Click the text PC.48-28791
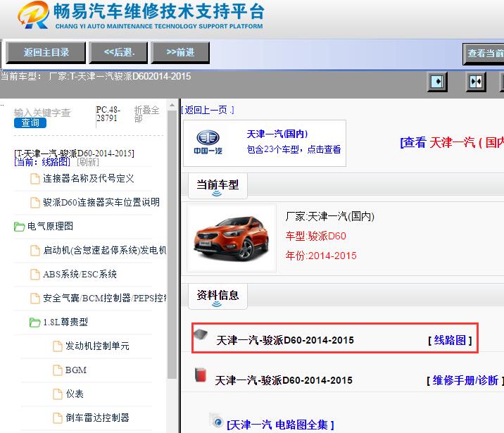The image size is (504, 433). (108, 114)
